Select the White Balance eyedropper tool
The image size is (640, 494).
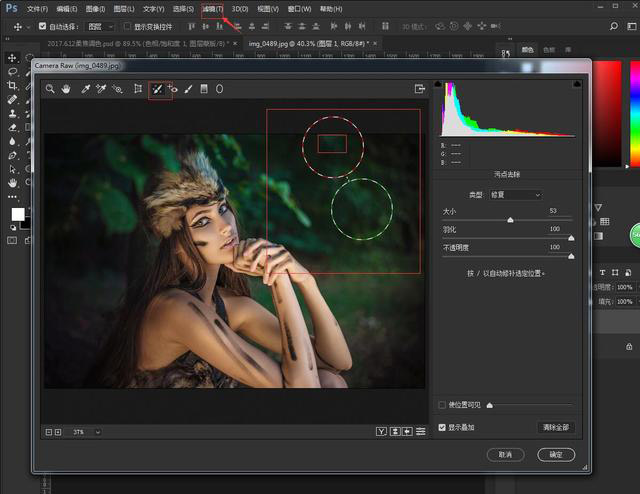[x=85, y=89]
